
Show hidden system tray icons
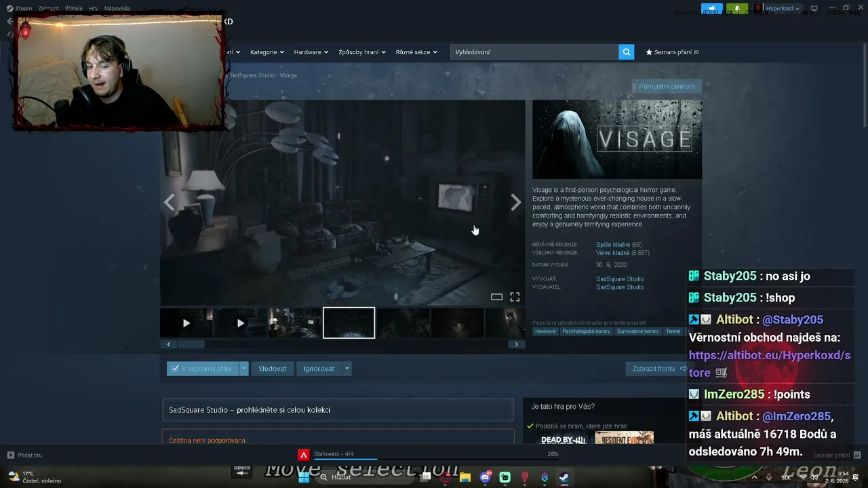(x=754, y=477)
